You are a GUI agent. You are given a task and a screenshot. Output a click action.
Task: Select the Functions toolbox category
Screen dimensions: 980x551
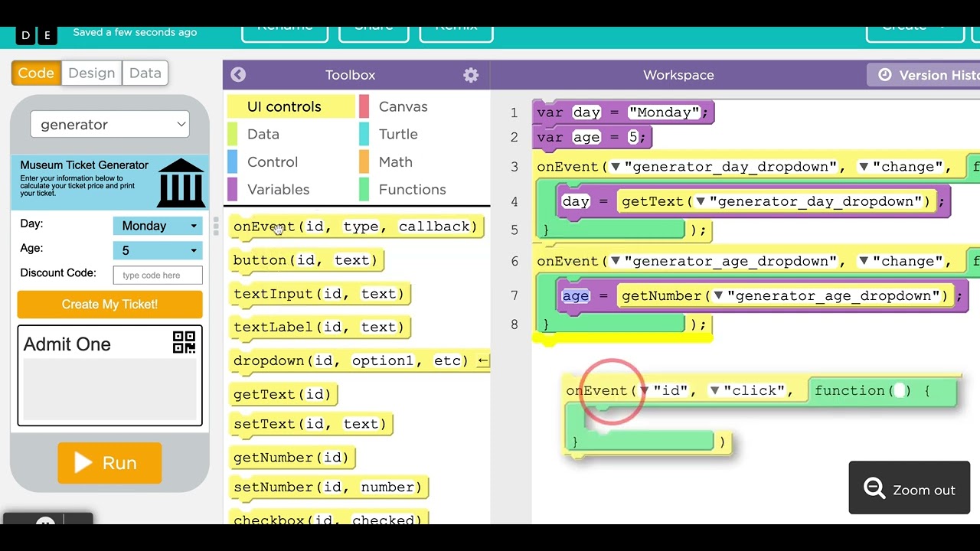click(x=412, y=189)
